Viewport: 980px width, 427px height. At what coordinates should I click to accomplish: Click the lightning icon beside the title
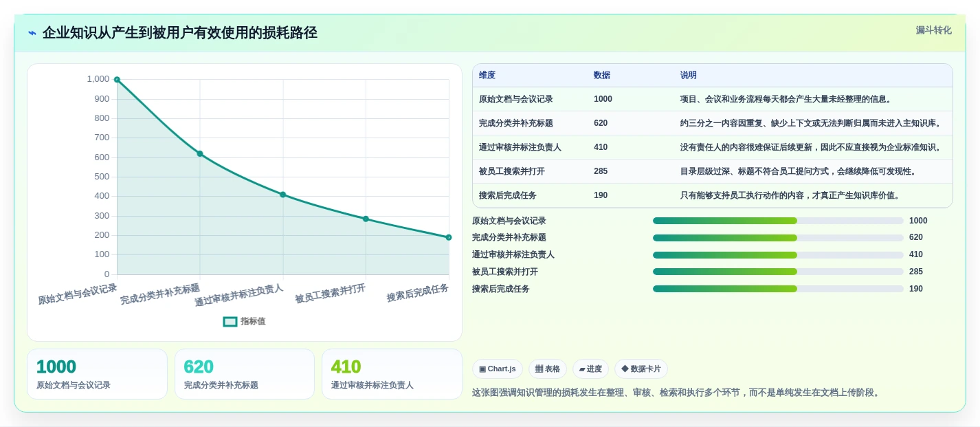pos(32,33)
